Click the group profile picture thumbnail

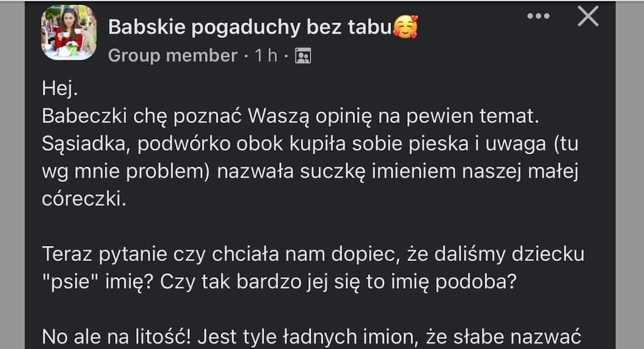[x=69, y=33]
